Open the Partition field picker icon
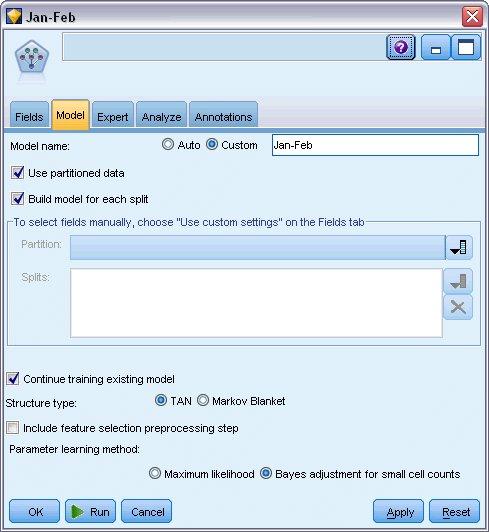 (x=459, y=248)
